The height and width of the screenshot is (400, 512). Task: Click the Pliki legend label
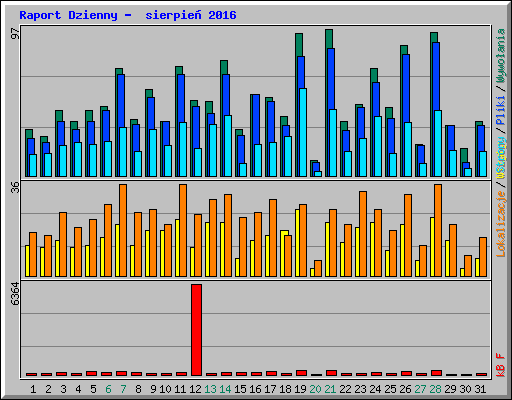click(501, 111)
